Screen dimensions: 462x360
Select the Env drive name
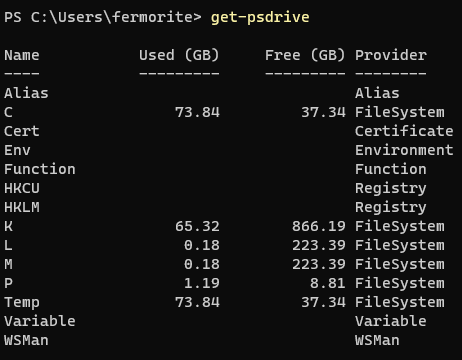[17, 150]
